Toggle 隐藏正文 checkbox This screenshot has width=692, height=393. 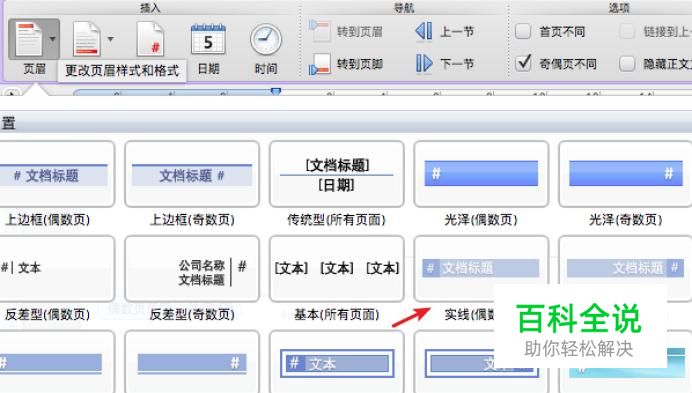tap(627, 64)
